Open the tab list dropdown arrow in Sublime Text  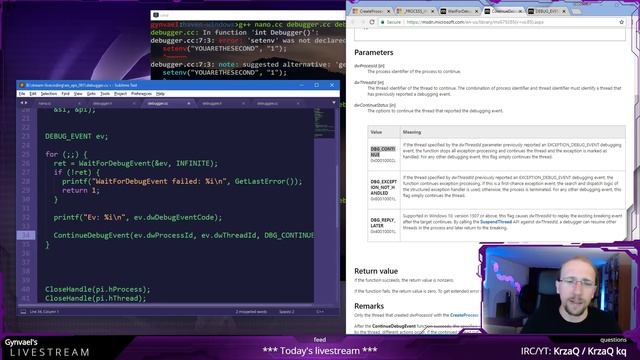point(334,103)
